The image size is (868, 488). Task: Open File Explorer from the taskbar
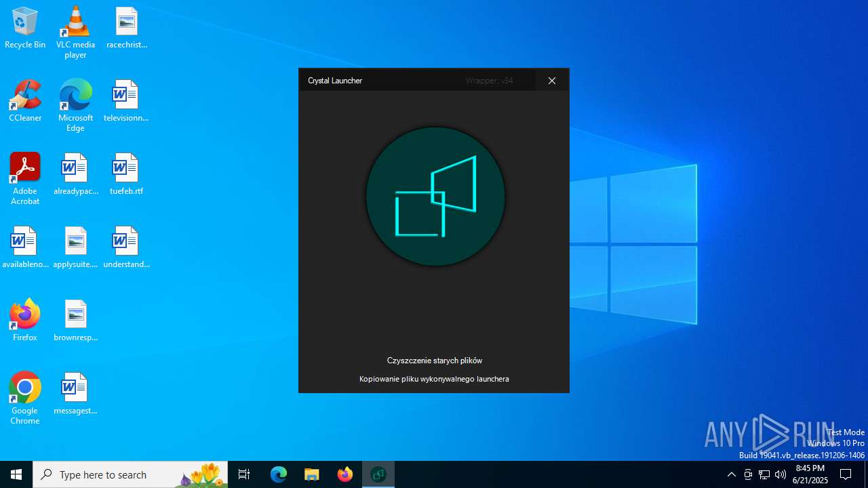(312, 474)
